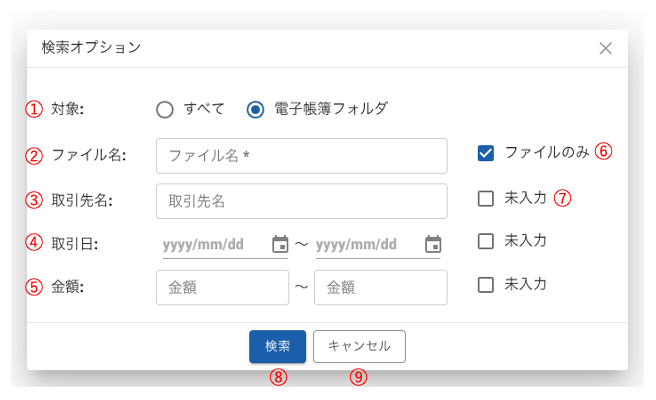The height and width of the screenshot is (400, 656).
Task: Click the end date yyyy/mm/dd field
Action: tap(364, 245)
